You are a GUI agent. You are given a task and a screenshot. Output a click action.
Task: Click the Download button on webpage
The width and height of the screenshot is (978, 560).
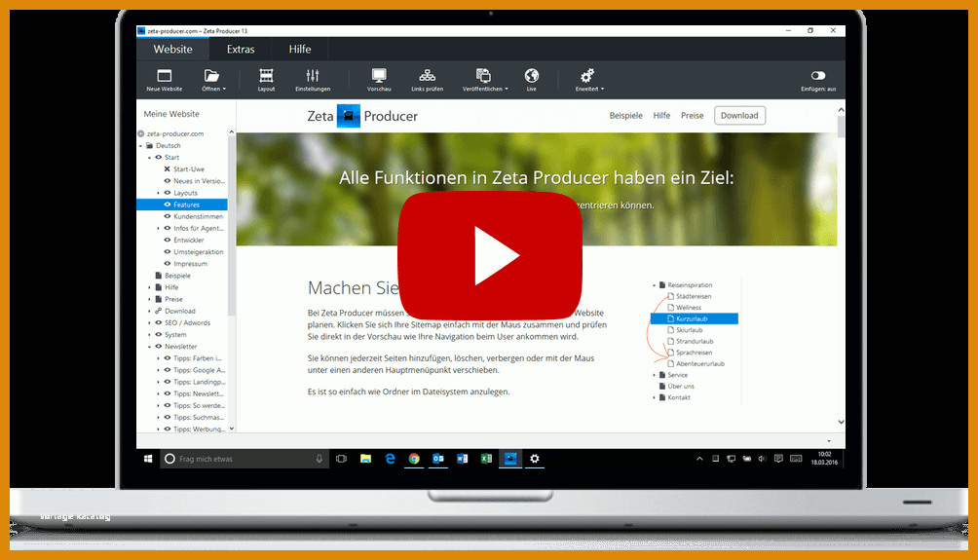coord(739,115)
